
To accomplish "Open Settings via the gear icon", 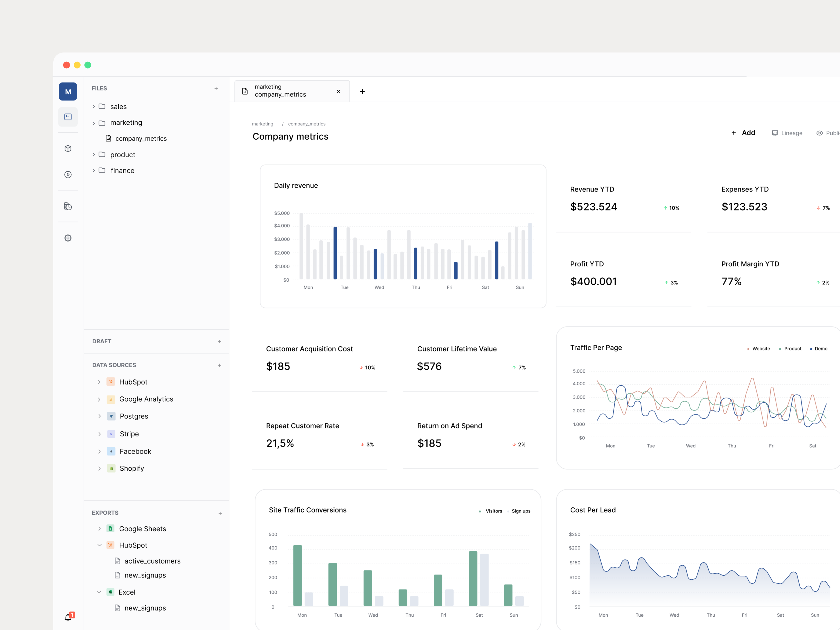I will [68, 238].
